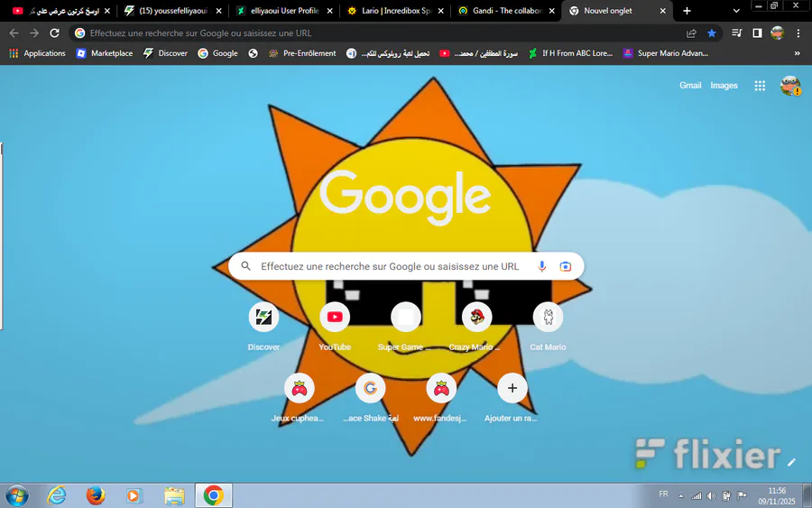Open the volume speaker tray icon
The height and width of the screenshot is (508, 812).
pos(712,496)
